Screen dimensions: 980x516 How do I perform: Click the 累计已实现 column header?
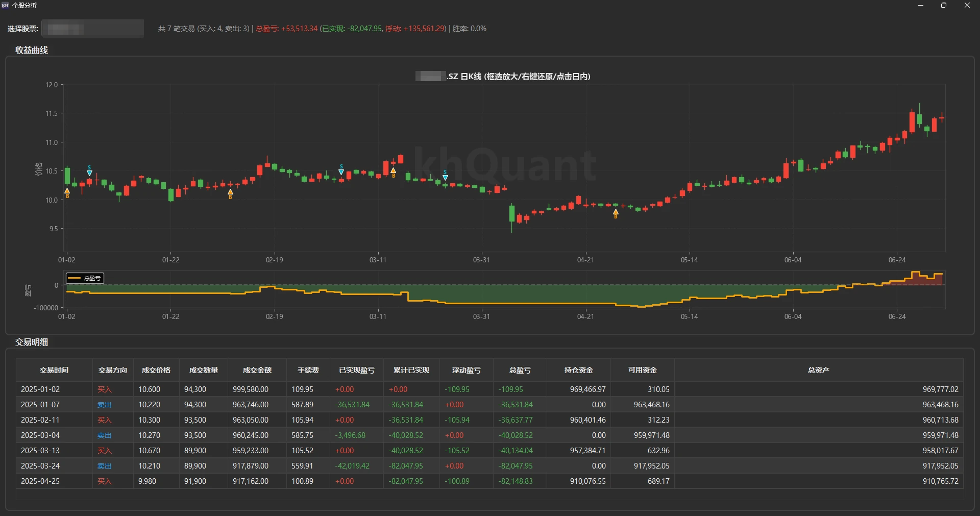411,370
